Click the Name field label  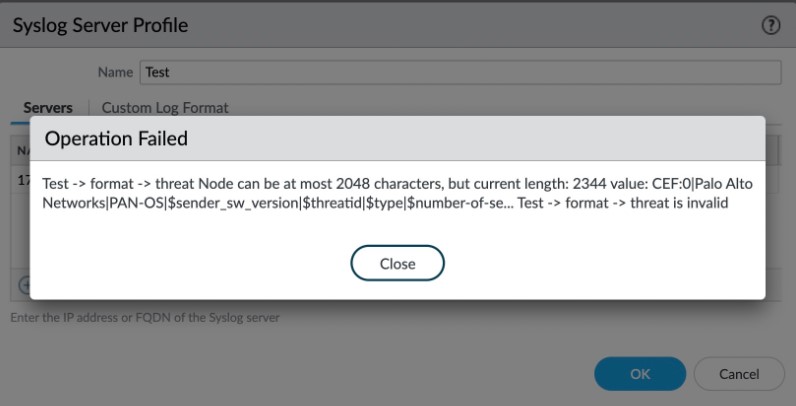[x=115, y=72]
